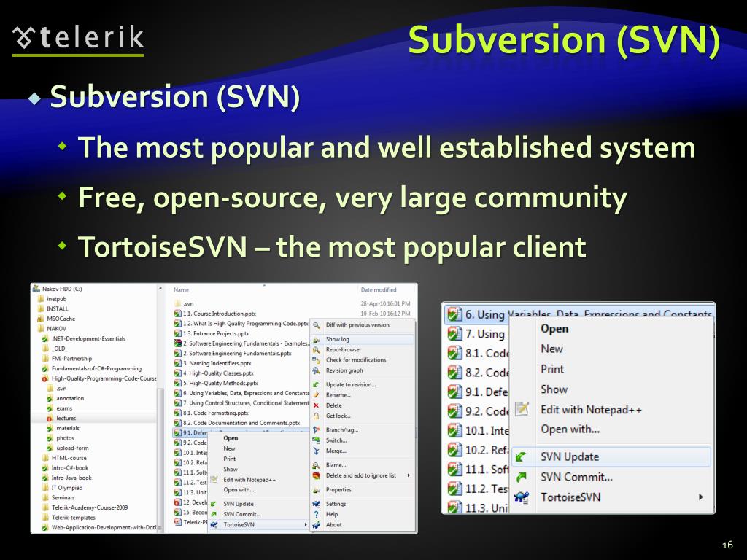Click the Branch/tag icon

pos(317,430)
